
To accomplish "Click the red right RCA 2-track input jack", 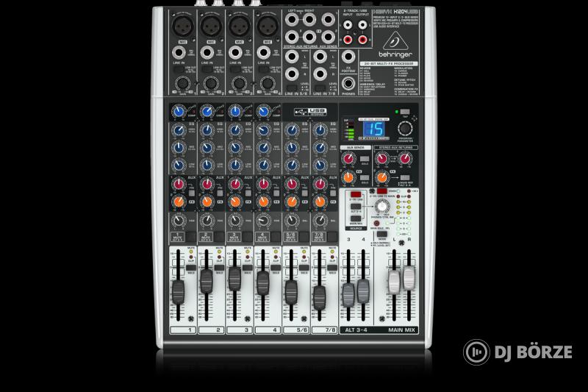I will coord(348,39).
